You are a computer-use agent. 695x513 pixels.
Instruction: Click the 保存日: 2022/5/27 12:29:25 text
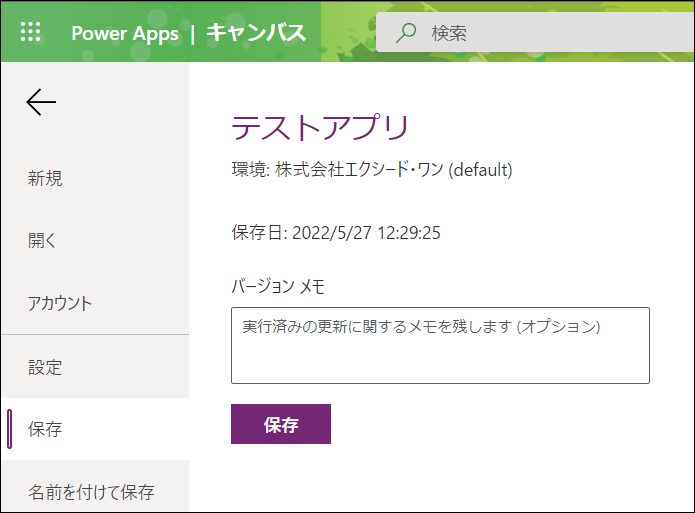(336, 233)
